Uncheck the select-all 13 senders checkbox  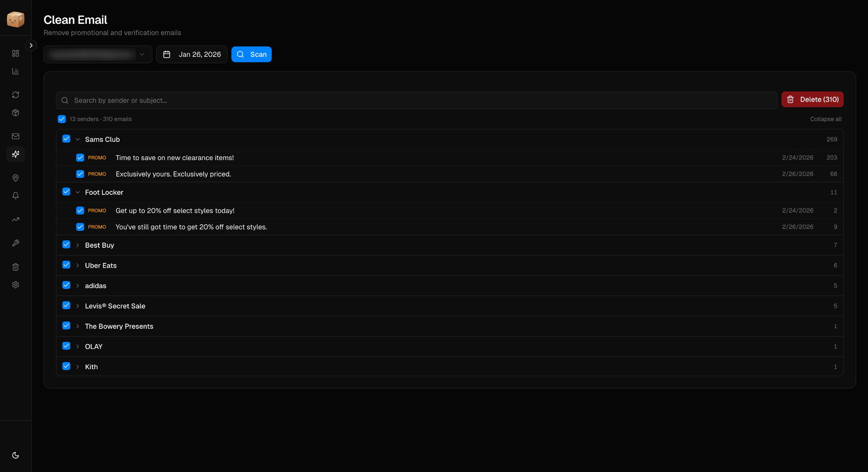(62, 119)
